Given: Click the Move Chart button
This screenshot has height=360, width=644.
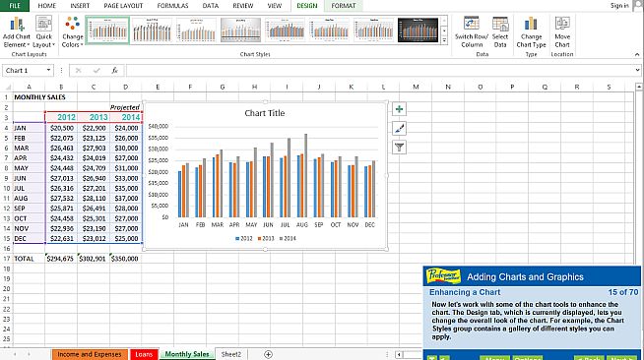Looking at the screenshot, I should (x=562, y=32).
